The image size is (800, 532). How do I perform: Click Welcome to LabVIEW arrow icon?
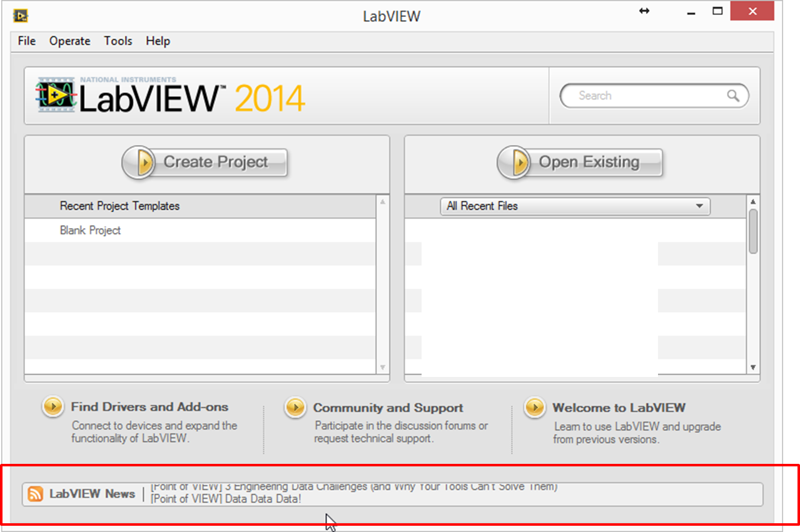click(535, 408)
